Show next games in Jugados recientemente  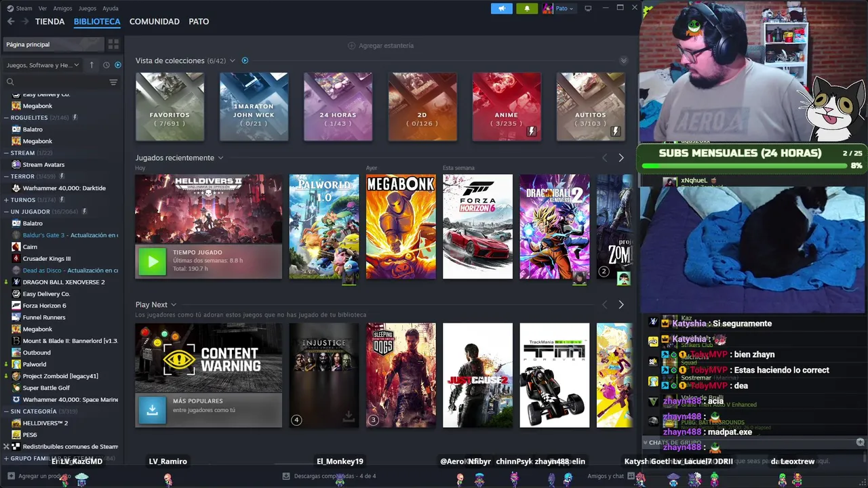coord(620,158)
